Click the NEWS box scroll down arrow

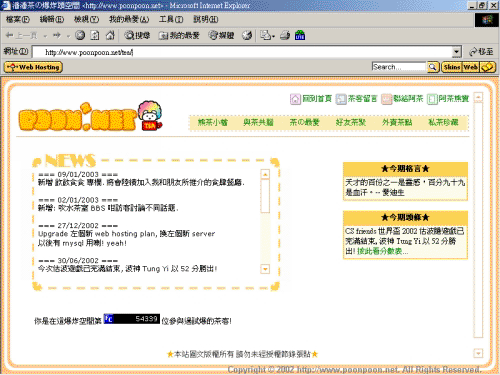(265, 269)
